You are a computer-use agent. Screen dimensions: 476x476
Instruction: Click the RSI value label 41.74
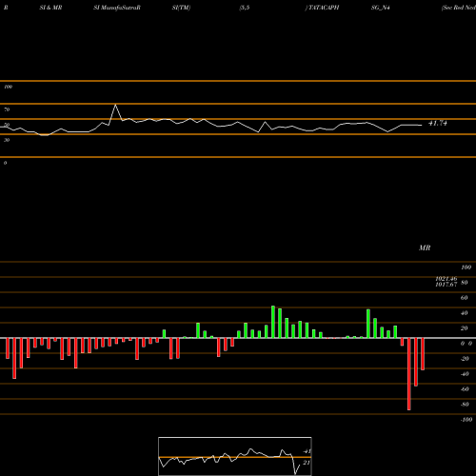coord(438,123)
